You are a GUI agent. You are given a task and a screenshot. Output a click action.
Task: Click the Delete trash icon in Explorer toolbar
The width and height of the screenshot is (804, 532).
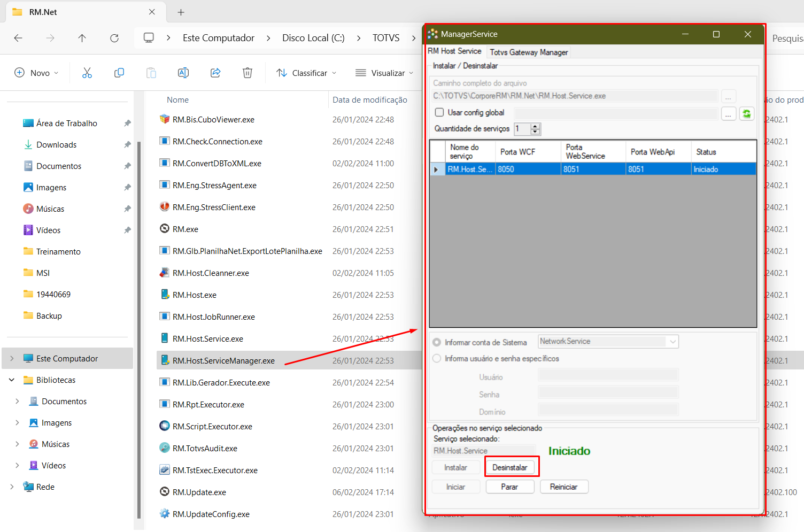click(248, 73)
